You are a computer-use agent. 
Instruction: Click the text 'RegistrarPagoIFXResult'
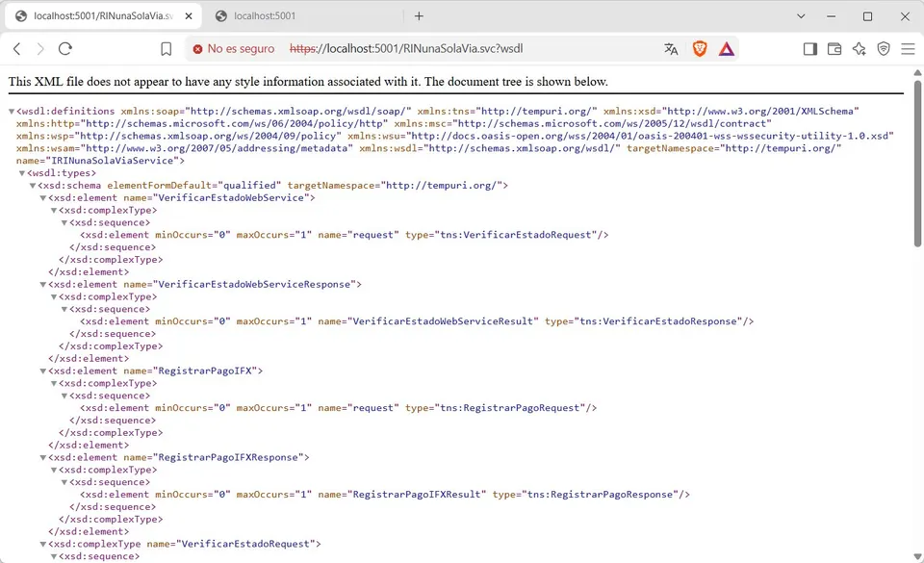pos(417,495)
